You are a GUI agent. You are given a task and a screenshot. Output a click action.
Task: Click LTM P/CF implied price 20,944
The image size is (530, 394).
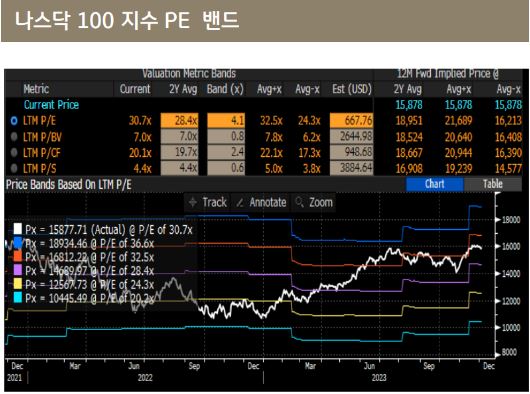[458, 152]
